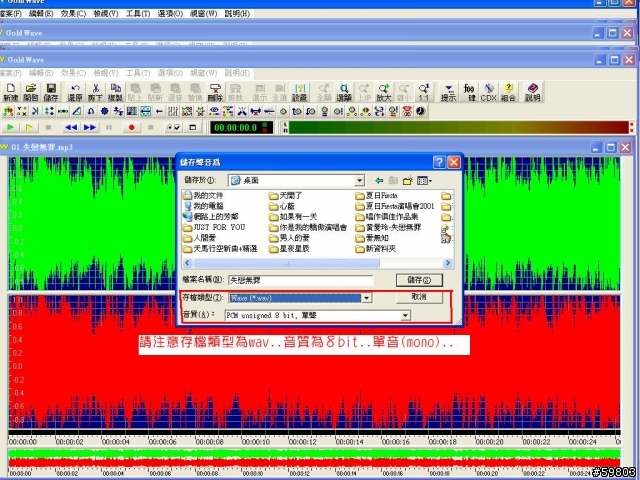Open the 工具 menu in front GoldWave window
Viewport: 640px width, 480px height.
(x=138, y=73)
